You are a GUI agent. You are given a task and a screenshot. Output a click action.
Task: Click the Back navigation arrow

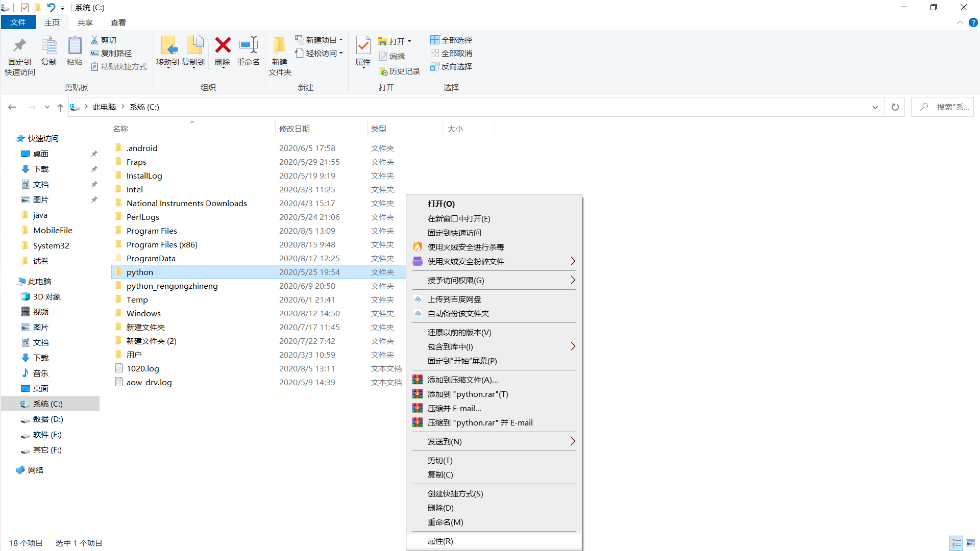[x=12, y=107]
